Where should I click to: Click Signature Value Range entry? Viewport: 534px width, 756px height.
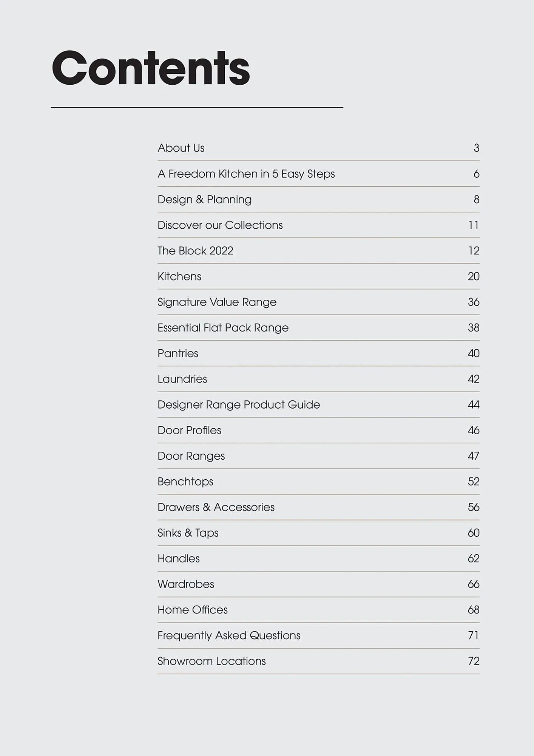point(217,302)
